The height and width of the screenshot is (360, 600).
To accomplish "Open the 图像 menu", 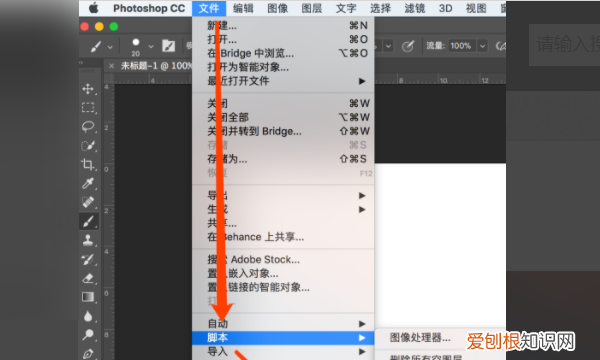I will pyautogui.click(x=277, y=8).
